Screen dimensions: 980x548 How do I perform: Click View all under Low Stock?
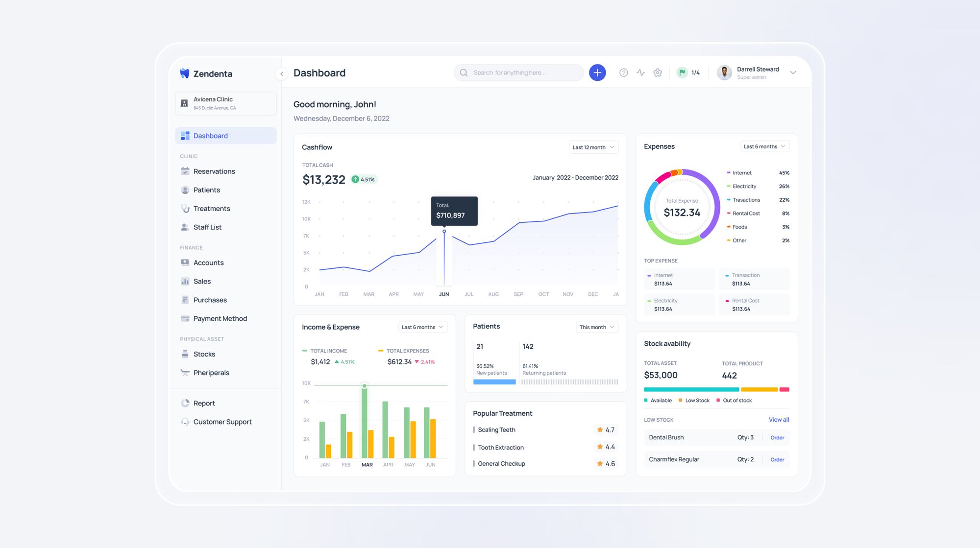tap(779, 420)
